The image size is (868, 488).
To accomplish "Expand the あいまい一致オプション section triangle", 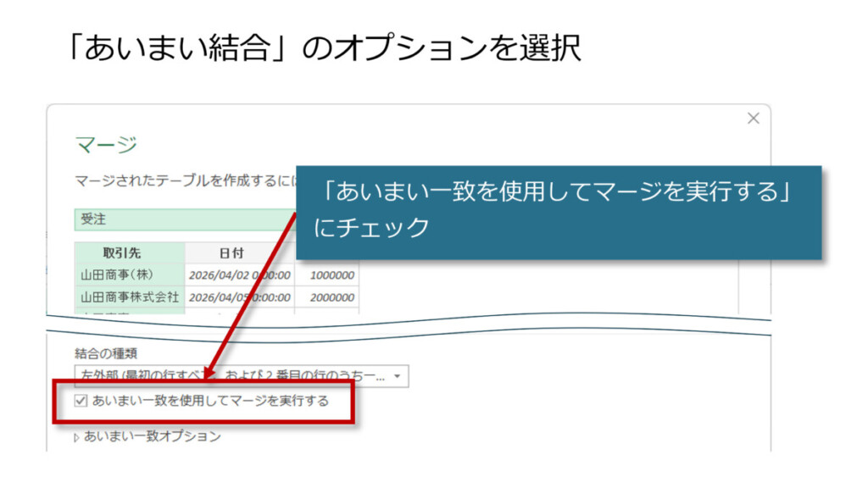I will [x=77, y=437].
